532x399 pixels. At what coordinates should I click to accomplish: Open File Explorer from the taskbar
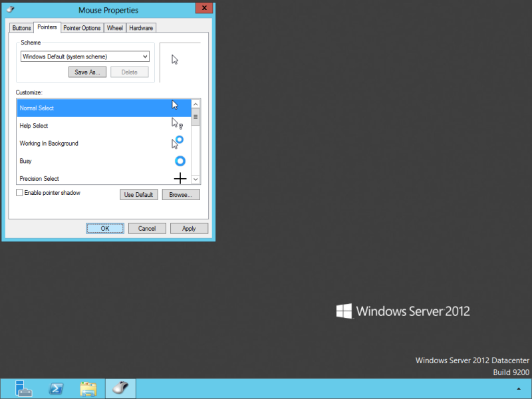coord(88,389)
